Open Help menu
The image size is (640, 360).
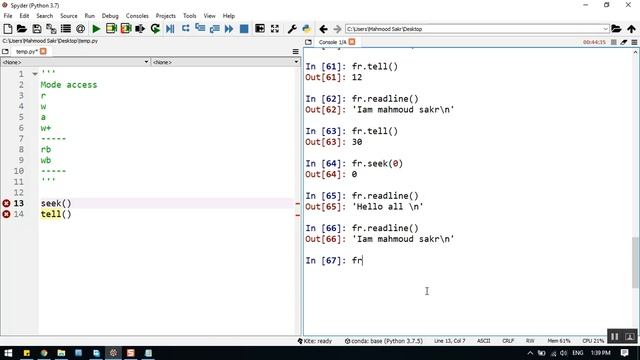[x=229, y=16]
